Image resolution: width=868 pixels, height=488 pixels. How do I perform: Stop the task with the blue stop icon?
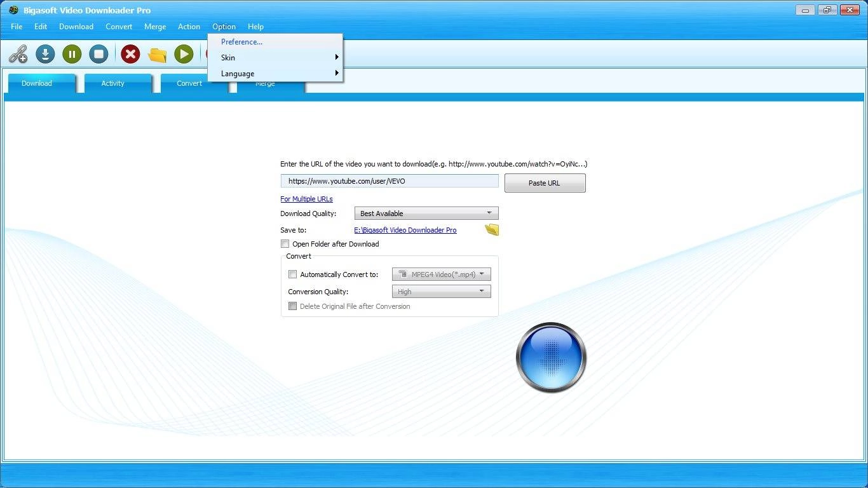(98, 54)
